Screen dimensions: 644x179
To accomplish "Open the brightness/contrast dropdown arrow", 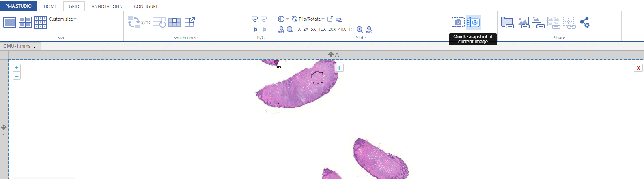I will pyautogui.click(x=288, y=19).
